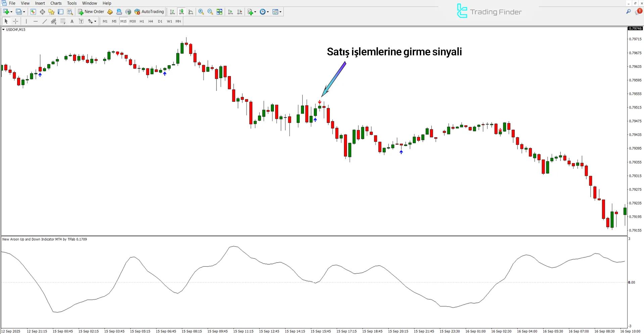Toggle the chart shift option
644x334 pixels.
[240, 12]
